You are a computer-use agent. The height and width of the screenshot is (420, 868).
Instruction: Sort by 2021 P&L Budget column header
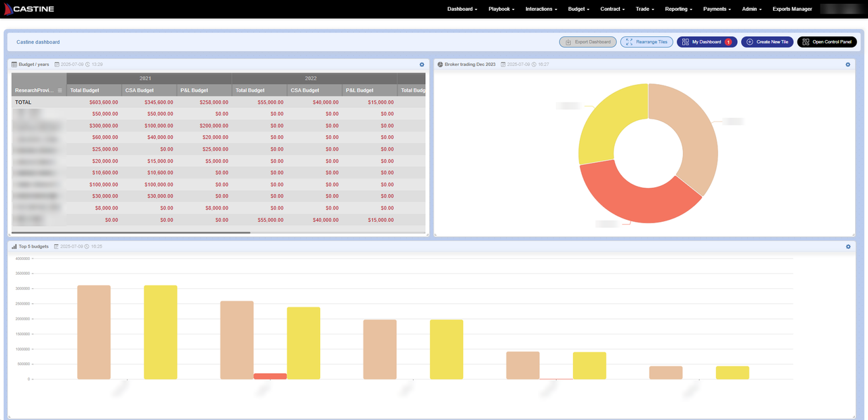click(x=204, y=90)
